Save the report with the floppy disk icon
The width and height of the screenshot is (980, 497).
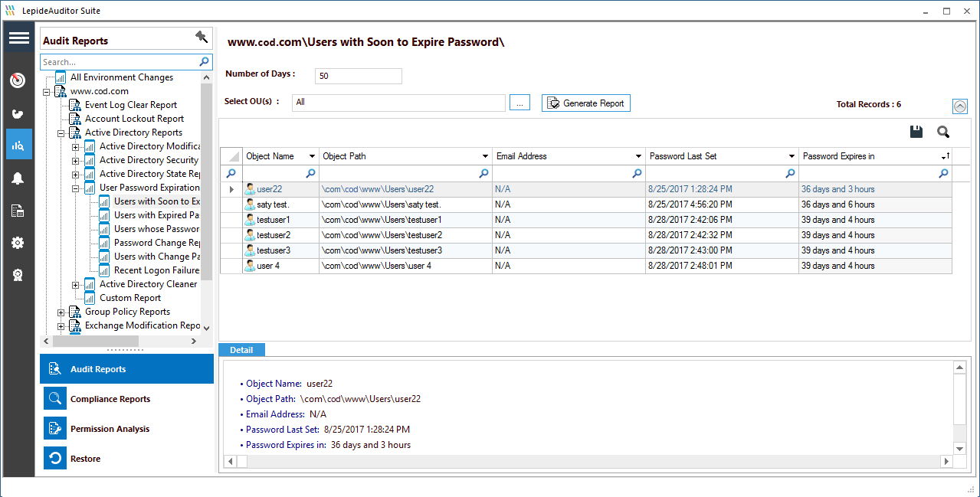916,132
